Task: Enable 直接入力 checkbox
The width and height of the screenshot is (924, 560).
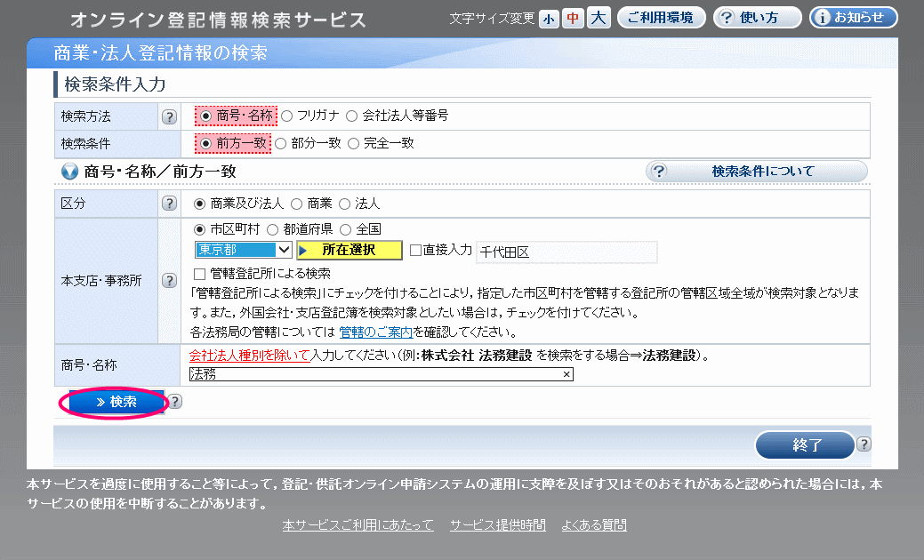Action: (x=415, y=251)
